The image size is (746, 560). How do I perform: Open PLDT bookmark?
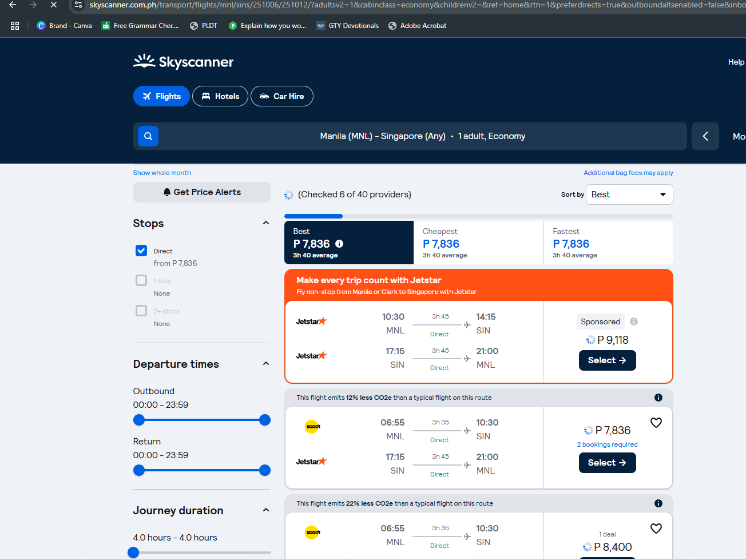point(204,26)
